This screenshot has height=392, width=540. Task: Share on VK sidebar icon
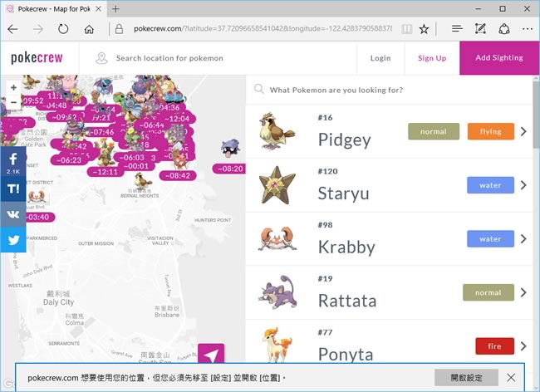click(13, 214)
